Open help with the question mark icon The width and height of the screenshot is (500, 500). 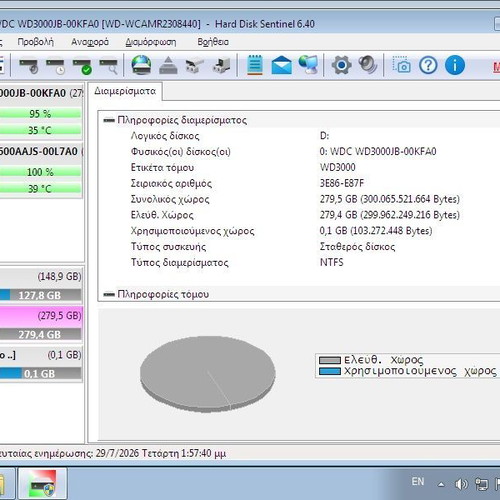click(x=428, y=65)
